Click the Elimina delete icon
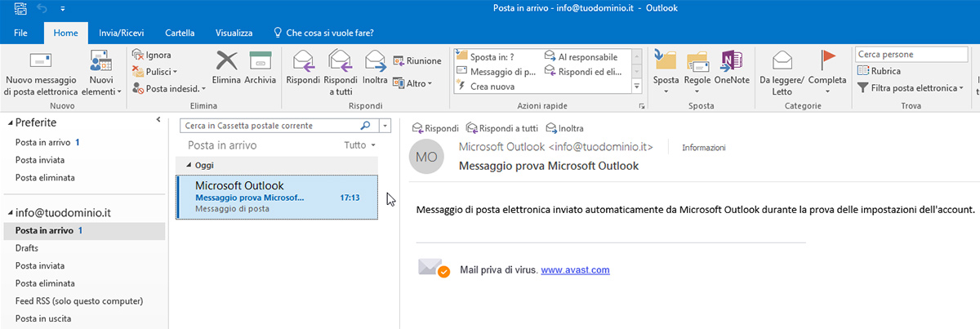Screen dimensions: 980x329 (226, 68)
